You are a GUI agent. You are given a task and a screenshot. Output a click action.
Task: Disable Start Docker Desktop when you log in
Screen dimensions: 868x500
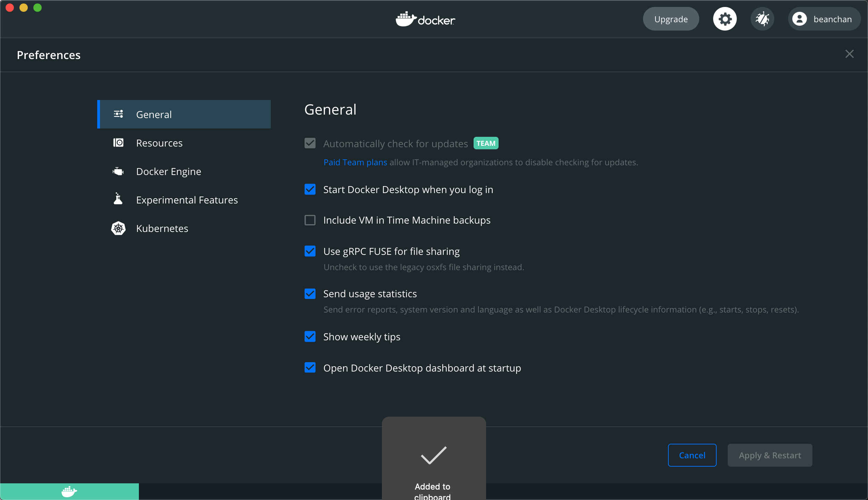pyautogui.click(x=310, y=190)
